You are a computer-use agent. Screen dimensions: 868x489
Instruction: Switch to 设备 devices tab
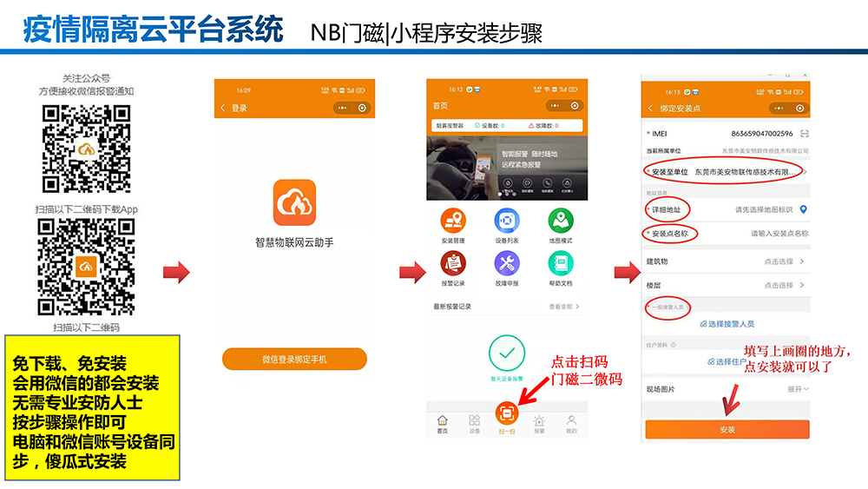475,424
